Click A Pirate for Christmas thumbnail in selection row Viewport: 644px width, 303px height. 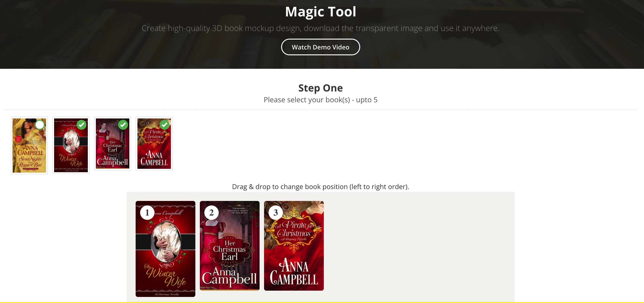click(x=154, y=144)
